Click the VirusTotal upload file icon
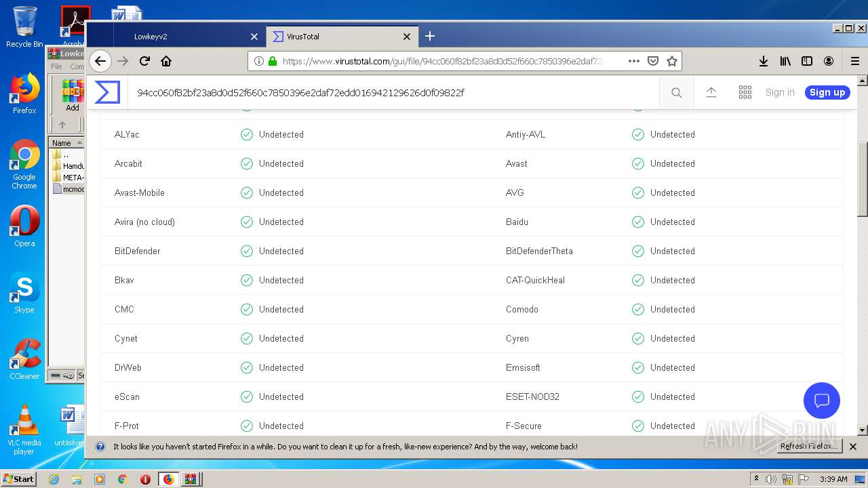 [711, 93]
